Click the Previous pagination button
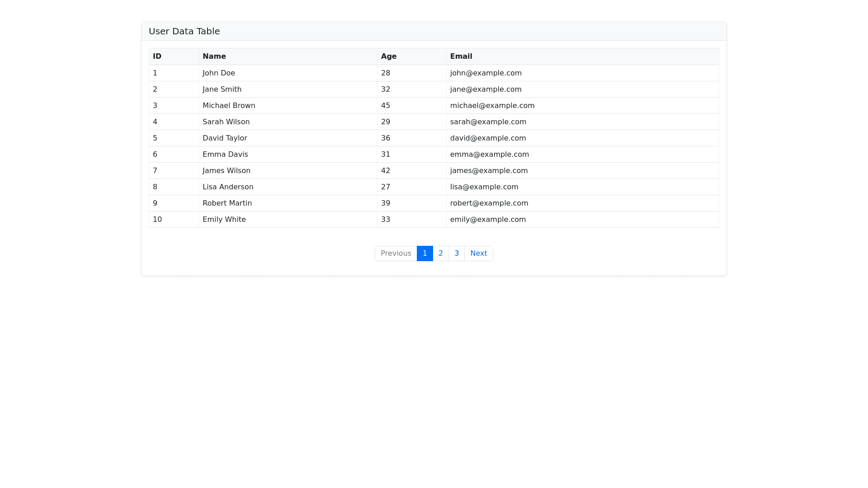The height and width of the screenshot is (488, 868). (x=396, y=253)
